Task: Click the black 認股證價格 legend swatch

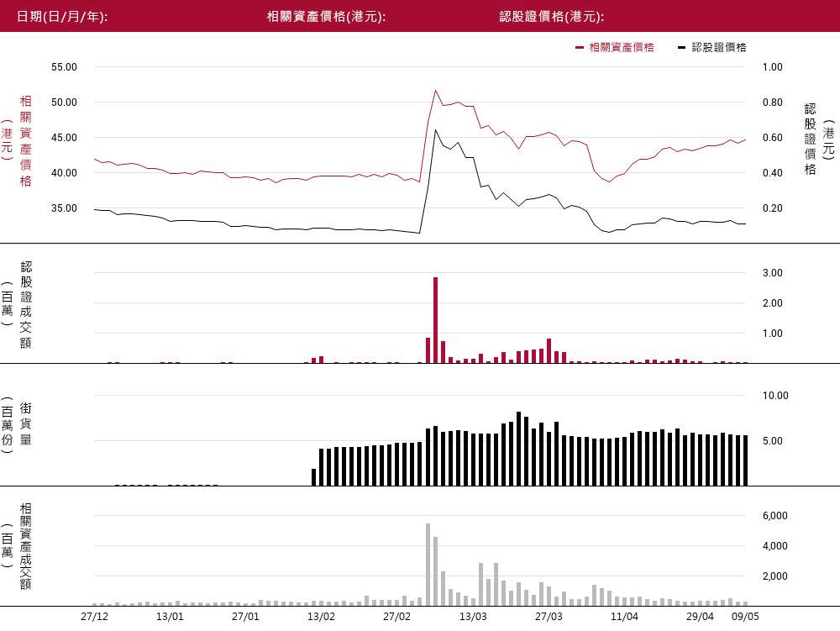Action: [x=681, y=48]
